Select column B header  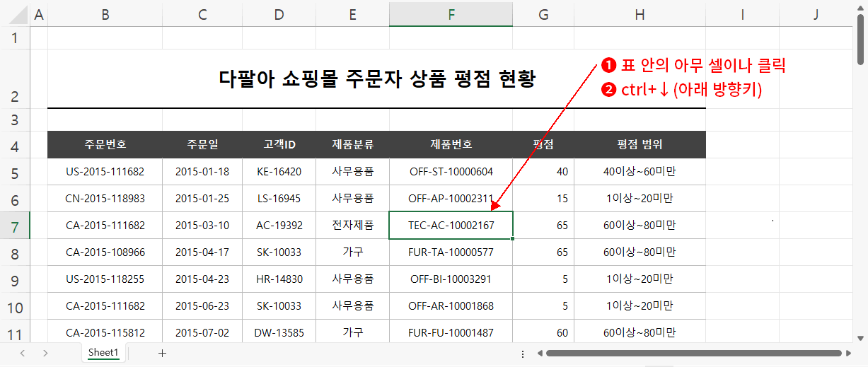(105, 14)
